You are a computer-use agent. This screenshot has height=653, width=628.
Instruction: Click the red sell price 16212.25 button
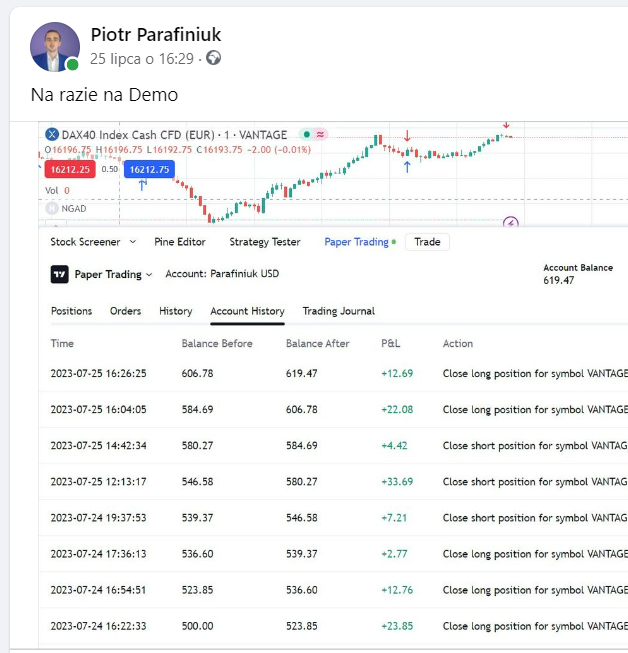coord(69,169)
